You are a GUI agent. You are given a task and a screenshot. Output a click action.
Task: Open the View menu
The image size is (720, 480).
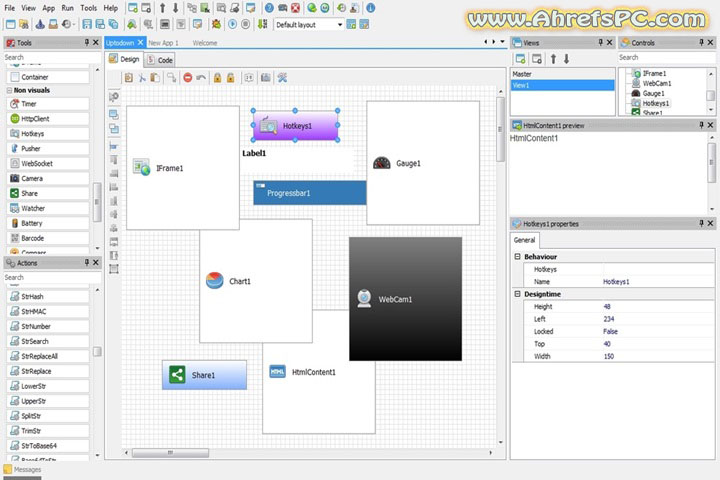28,8
